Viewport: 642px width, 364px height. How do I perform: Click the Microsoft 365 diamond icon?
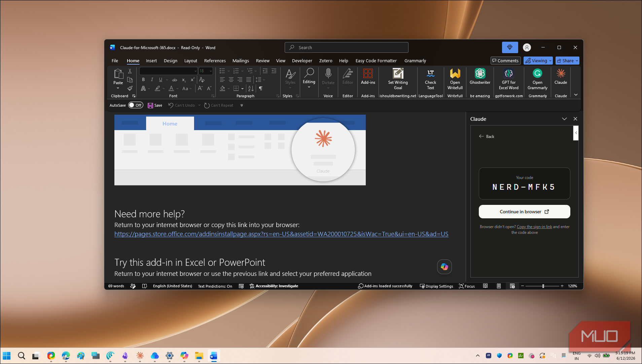click(510, 47)
